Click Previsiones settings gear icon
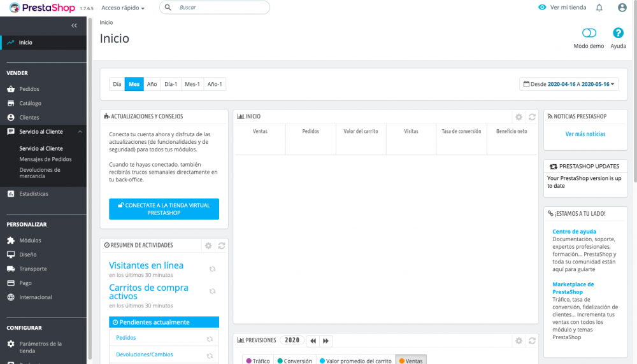This screenshot has height=364, width=637. tap(519, 340)
